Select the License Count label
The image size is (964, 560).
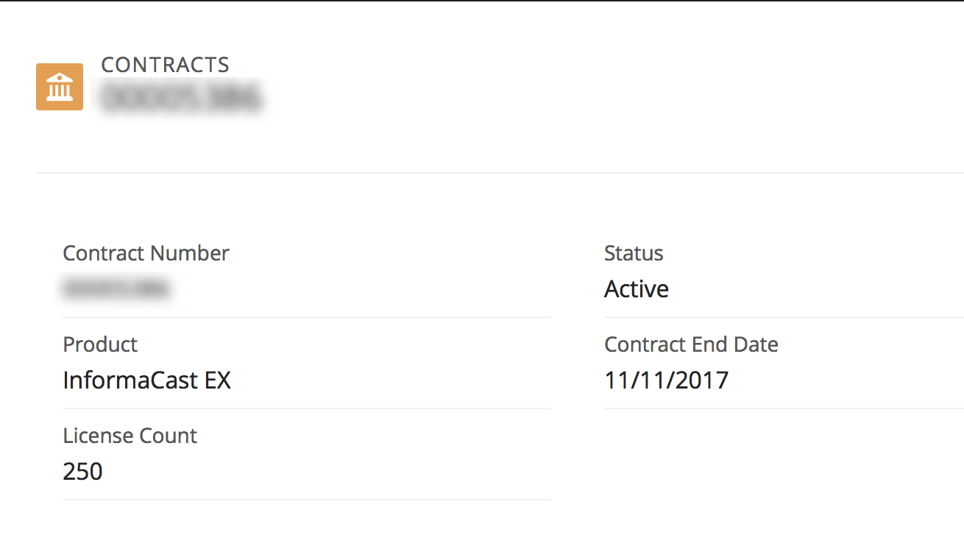(x=130, y=436)
